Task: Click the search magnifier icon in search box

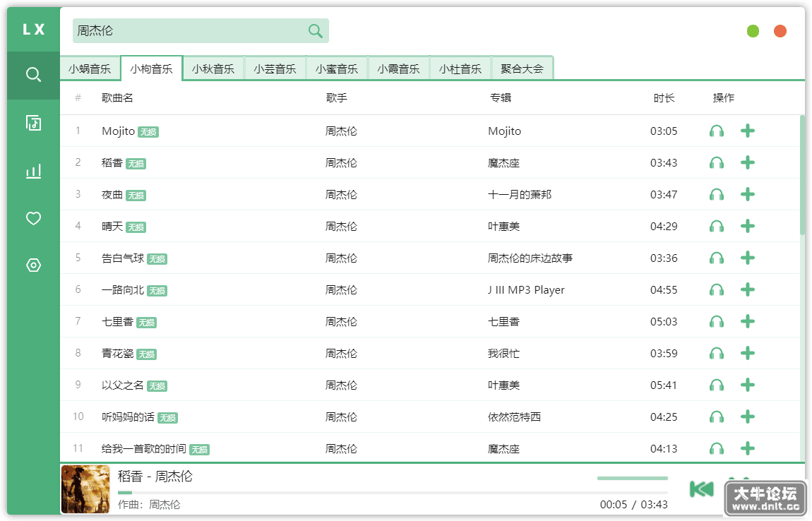Action: [316, 31]
